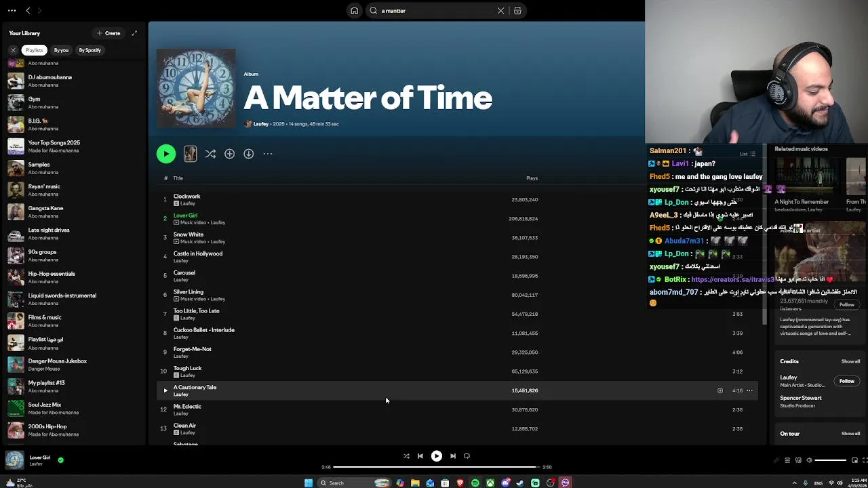This screenshot has width=868, height=488.
Task: Open the Hip-Hop essentials playlist
Action: click(x=75, y=277)
